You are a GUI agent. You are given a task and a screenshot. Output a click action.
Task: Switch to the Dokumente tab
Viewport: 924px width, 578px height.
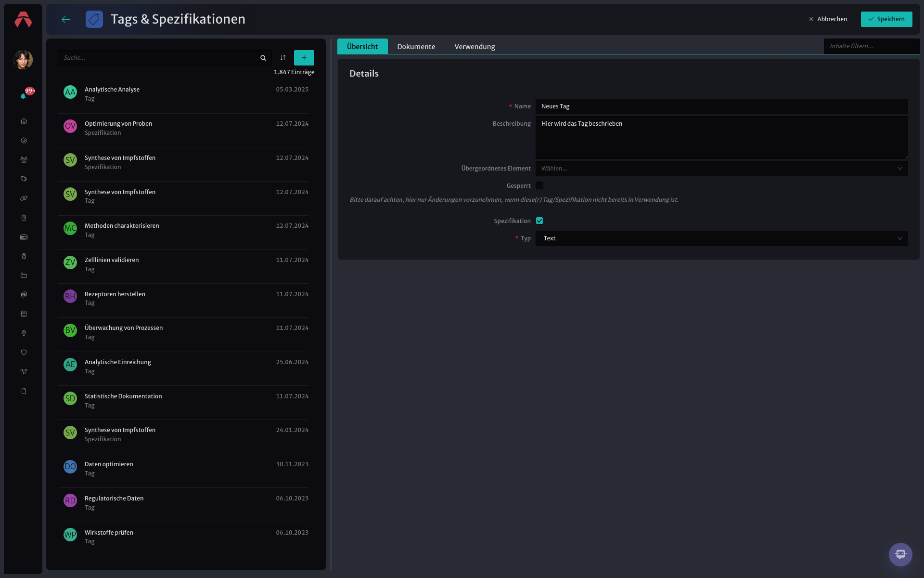[416, 46]
